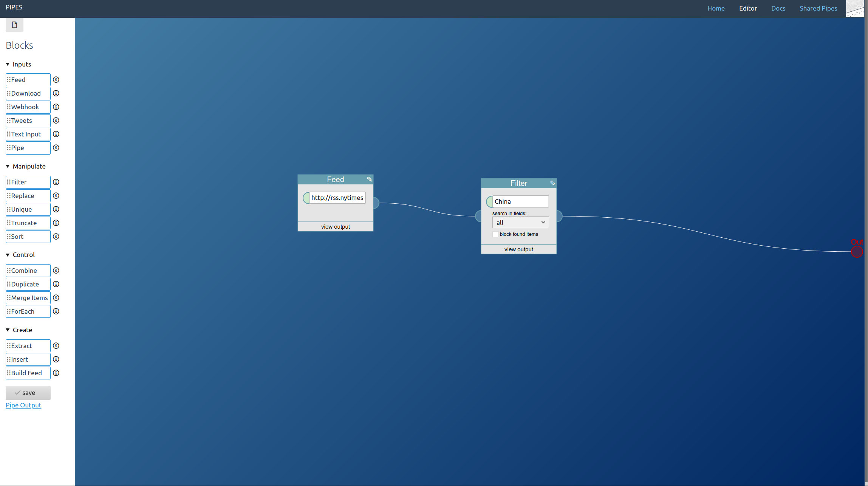This screenshot has width=868, height=486.
Task: Select the Duplicate block in sidebar
Action: (x=28, y=284)
